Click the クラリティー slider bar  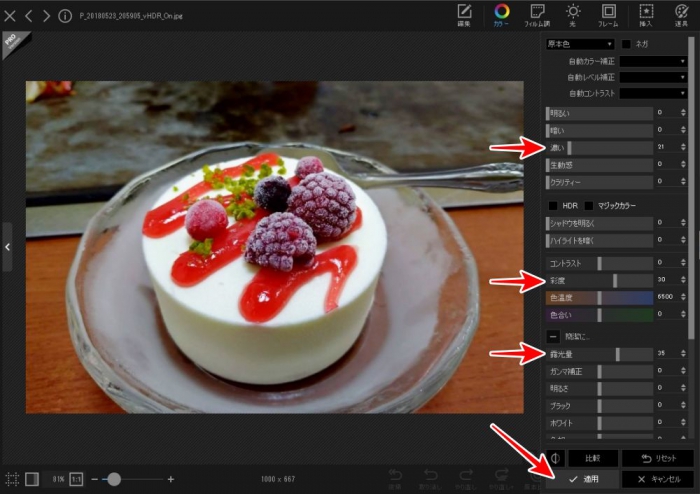tap(599, 182)
